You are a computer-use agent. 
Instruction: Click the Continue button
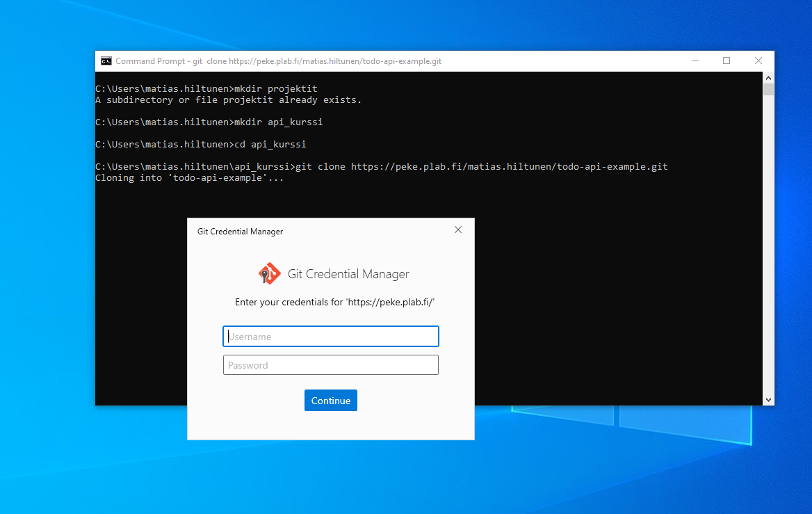(x=331, y=401)
